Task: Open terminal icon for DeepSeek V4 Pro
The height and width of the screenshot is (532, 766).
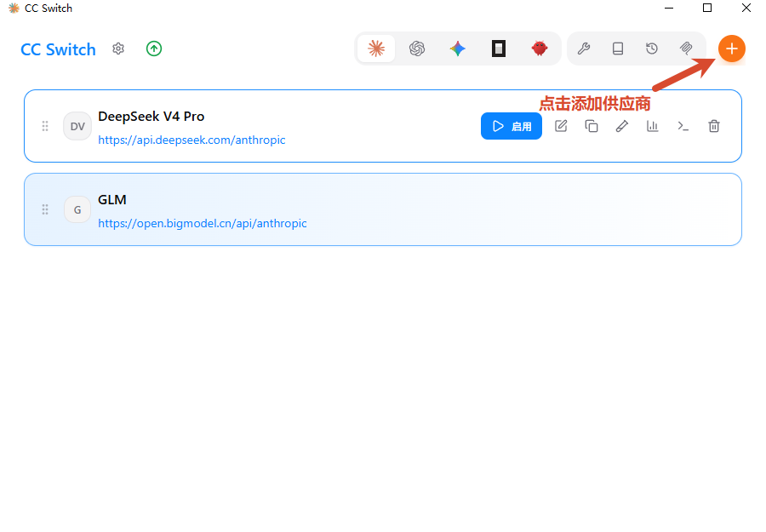Action: tap(683, 126)
